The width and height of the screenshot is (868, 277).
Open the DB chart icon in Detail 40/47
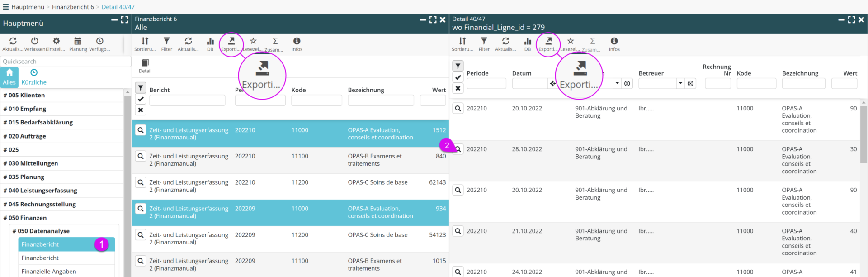pyautogui.click(x=527, y=44)
